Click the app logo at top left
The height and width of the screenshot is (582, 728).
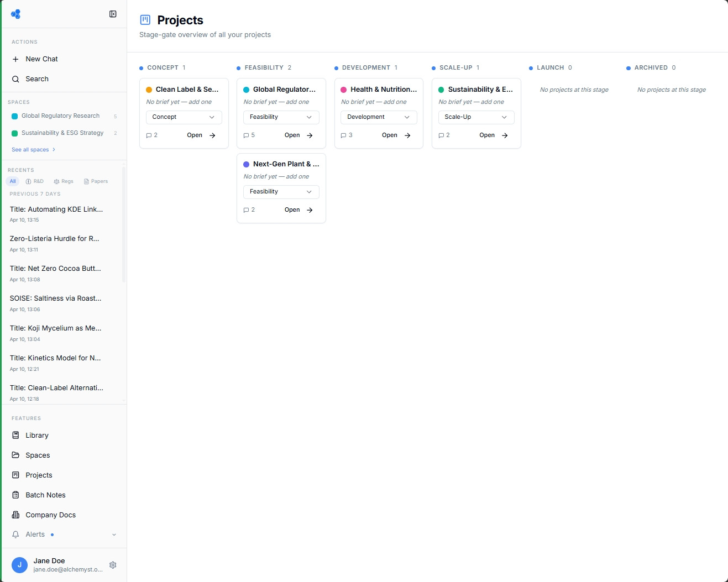(x=15, y=14)
